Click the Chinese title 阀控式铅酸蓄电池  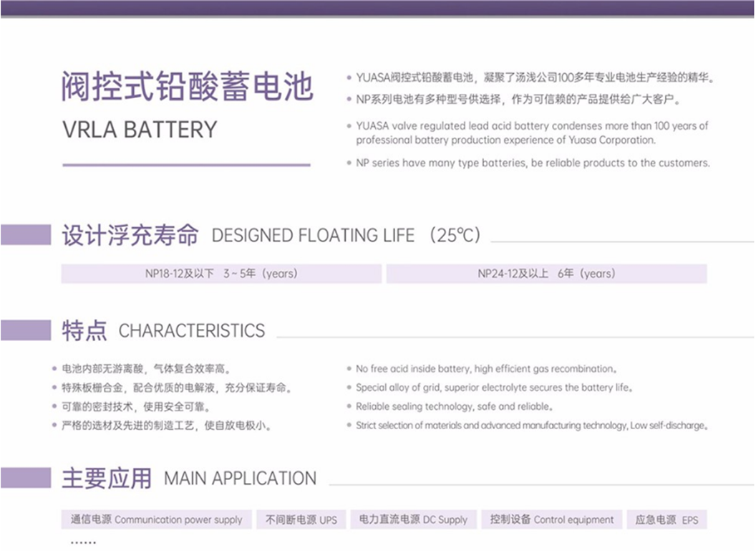point(188,87)
